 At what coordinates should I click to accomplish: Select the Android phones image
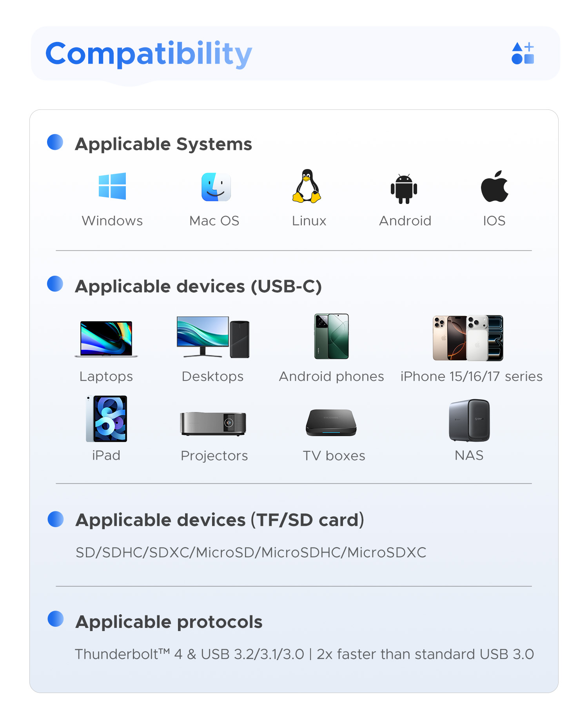332,336
